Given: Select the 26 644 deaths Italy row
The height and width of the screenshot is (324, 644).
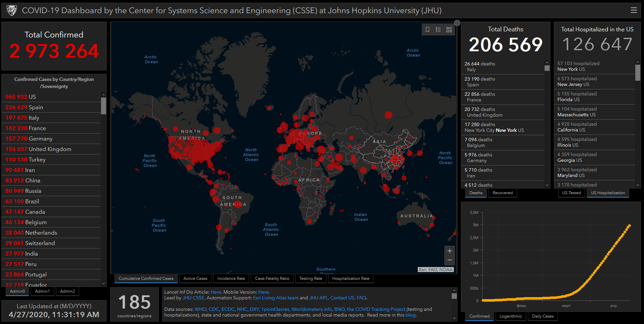Looking at the screenshot, I should (x=503, y=67).
